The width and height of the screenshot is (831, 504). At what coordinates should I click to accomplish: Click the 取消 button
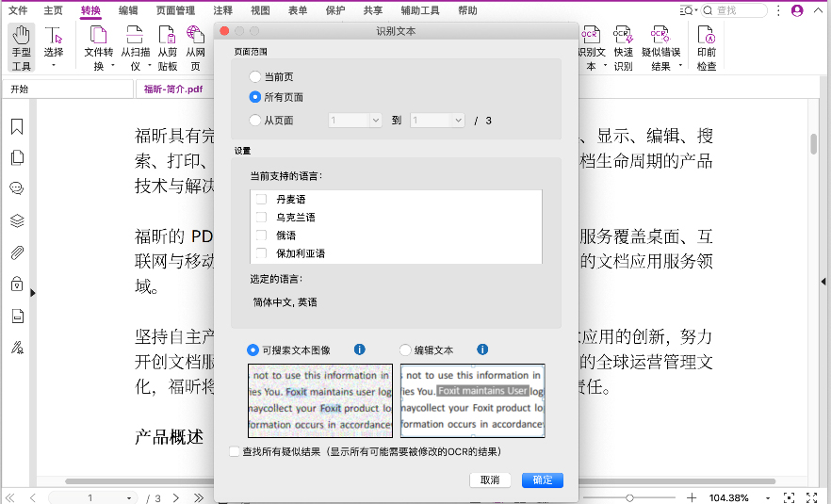click(x=490, y=480)
